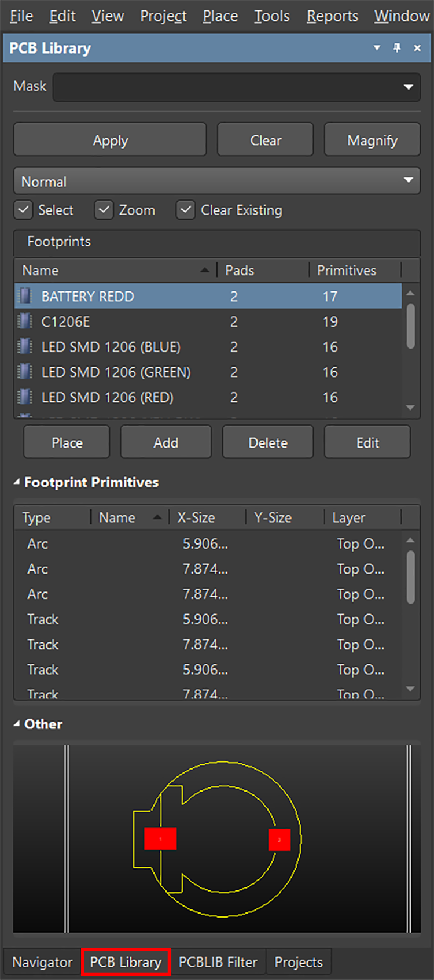Click the C1206E footprint icon
The width and height of the screenshot is (434, 980).
pos(25,321)
